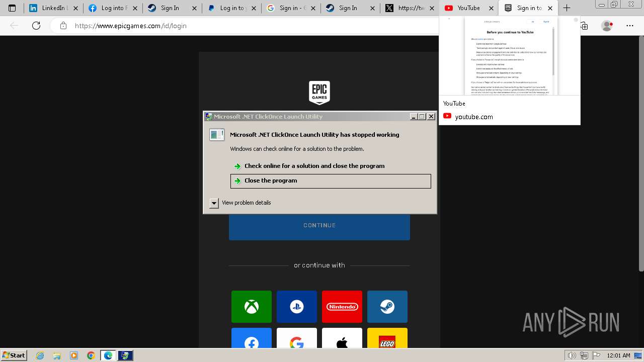Continue with Facebook icon
Screen dimensions: 644x362
point(252,338)
